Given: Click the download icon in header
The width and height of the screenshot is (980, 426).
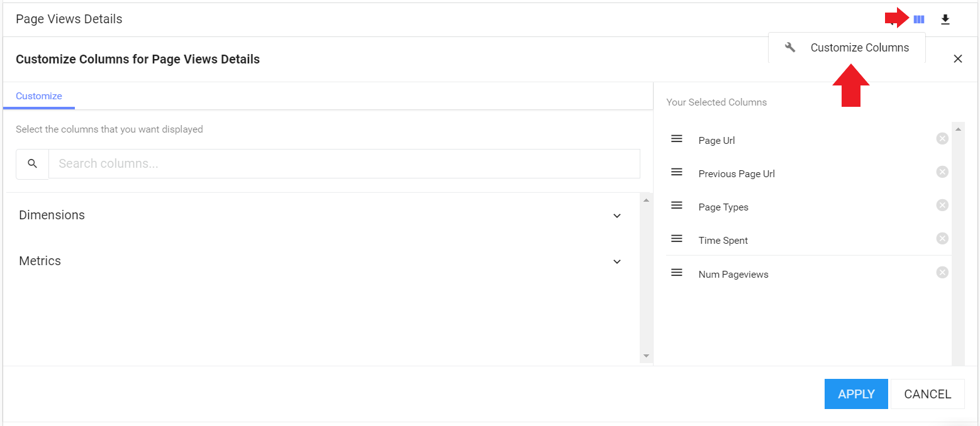Looking at the screenshot, I should point(945,19).
